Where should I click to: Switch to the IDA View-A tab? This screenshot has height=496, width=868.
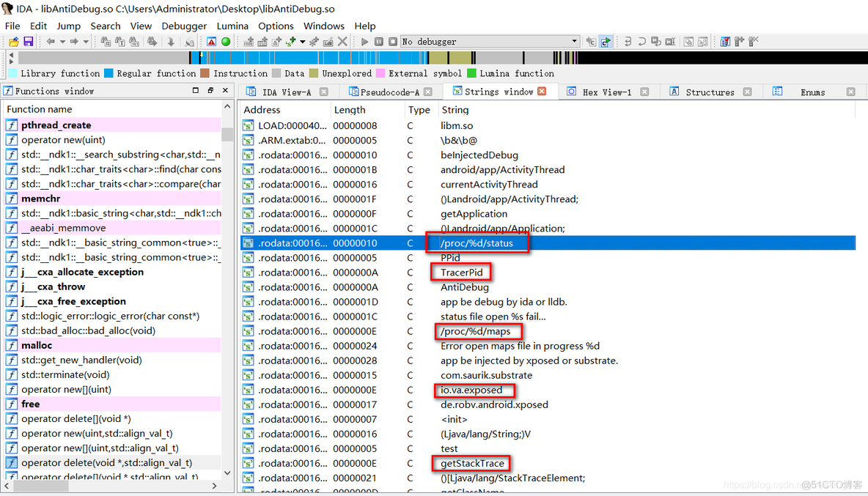[x=286, y=92]
